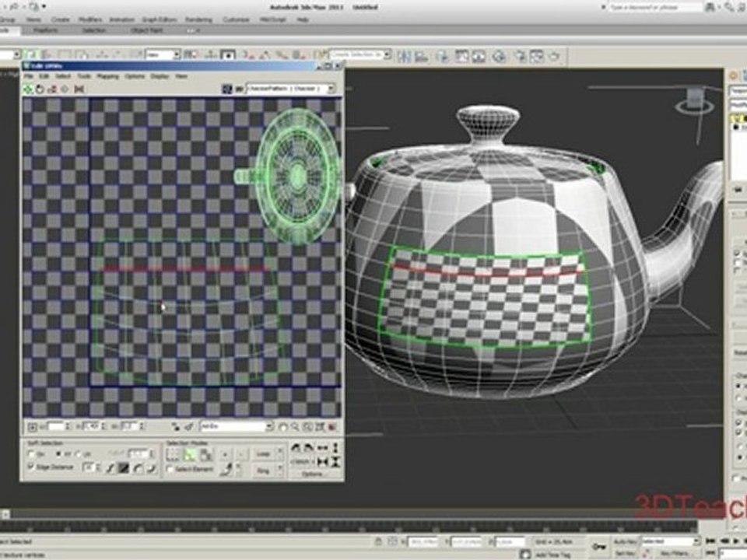Click the Auto Key button
The height and width of the screenshot is (560, 747).
[625, 541]
